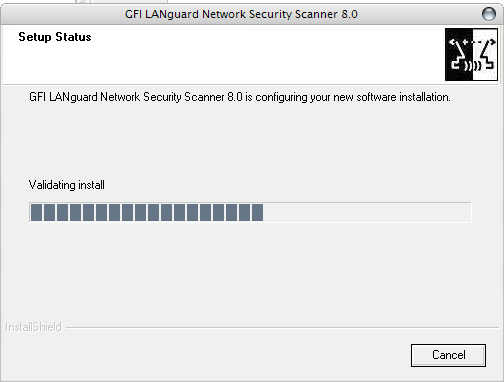Click the Cancel button
504x382 pixels.
coord(448,355)
